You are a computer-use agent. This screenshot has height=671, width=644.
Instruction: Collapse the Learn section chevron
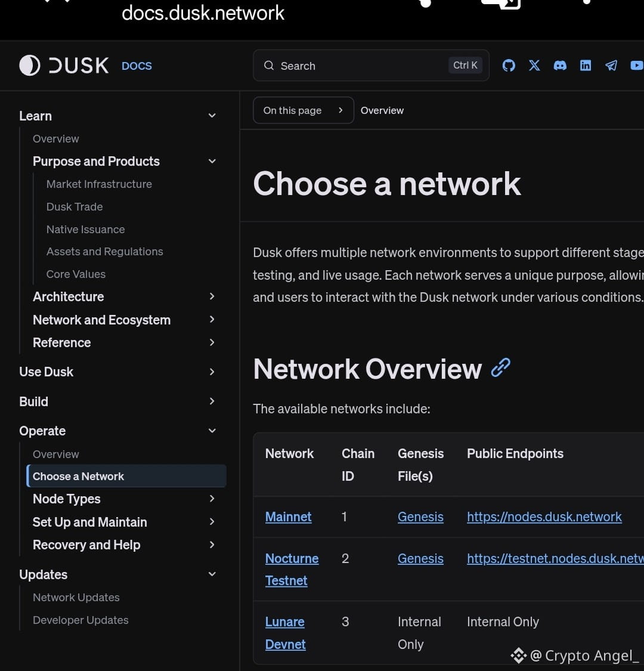(212, 116)
